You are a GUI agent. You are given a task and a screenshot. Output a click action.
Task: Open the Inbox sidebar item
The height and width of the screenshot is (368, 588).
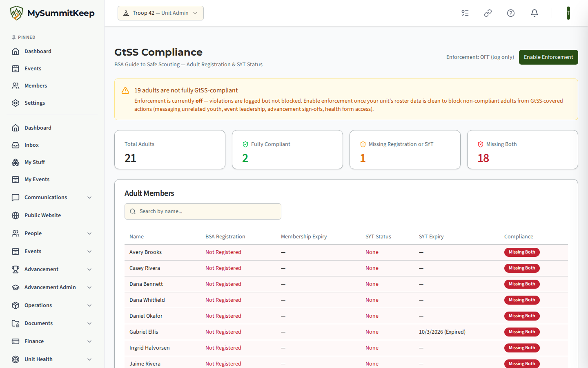point(52,145)
